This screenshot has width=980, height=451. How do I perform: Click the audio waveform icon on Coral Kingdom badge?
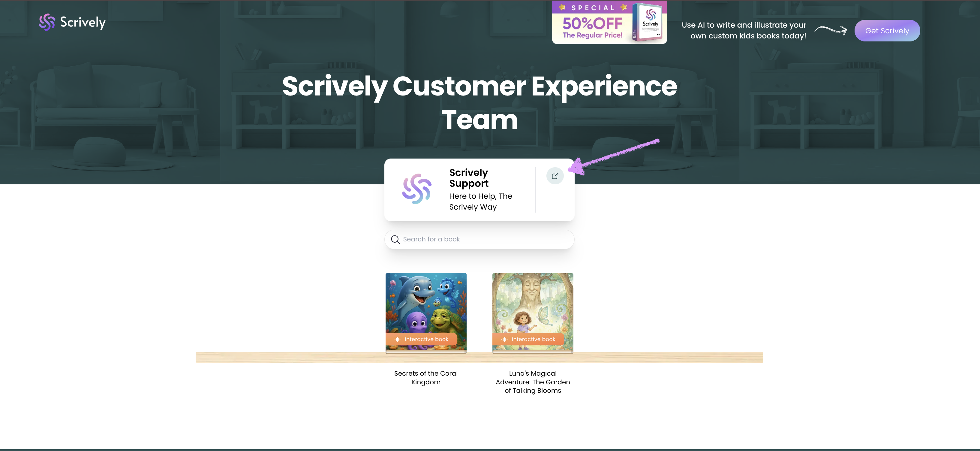397,339
